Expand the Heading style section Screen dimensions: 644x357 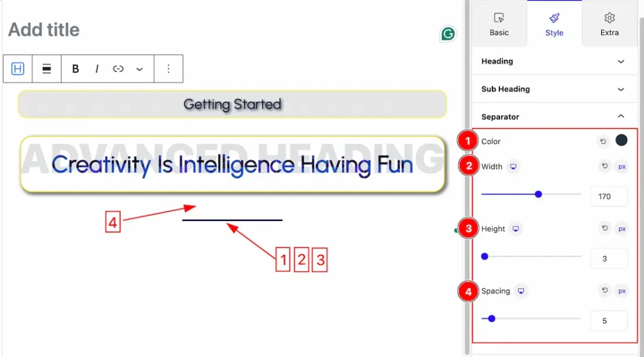point(555,61)
